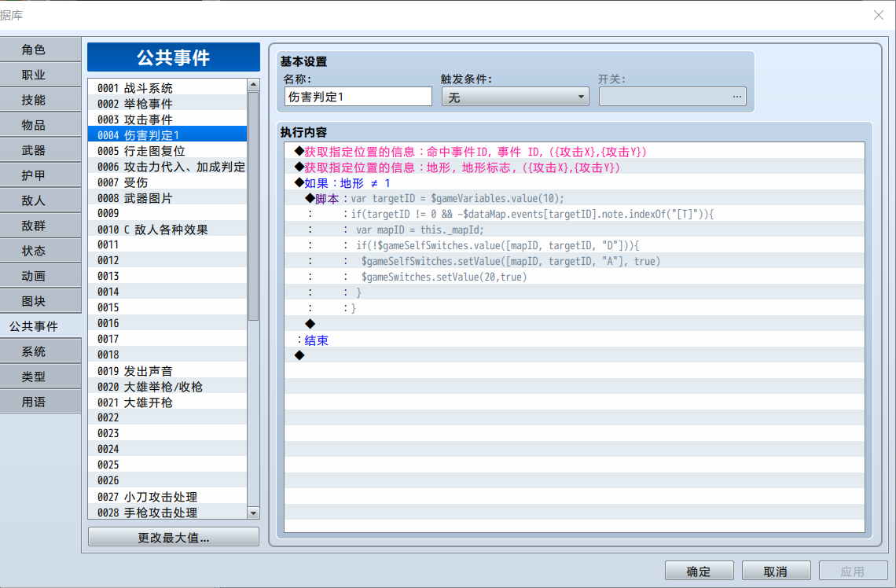Viewport: 896px width, 588px height.
Task: Select common event 0021 大雄开枪
Action: [x=167, y=402]
